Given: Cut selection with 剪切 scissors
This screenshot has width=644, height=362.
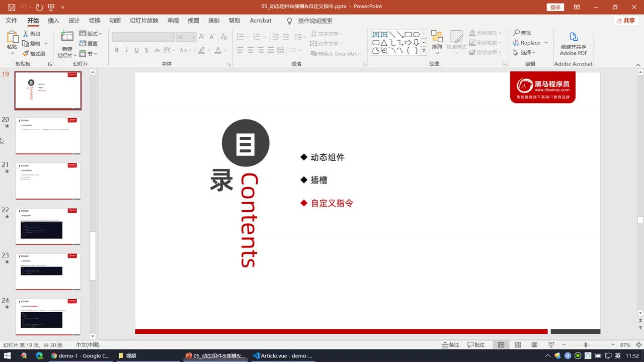Looking at the screenshot, I should pos(32,34).
